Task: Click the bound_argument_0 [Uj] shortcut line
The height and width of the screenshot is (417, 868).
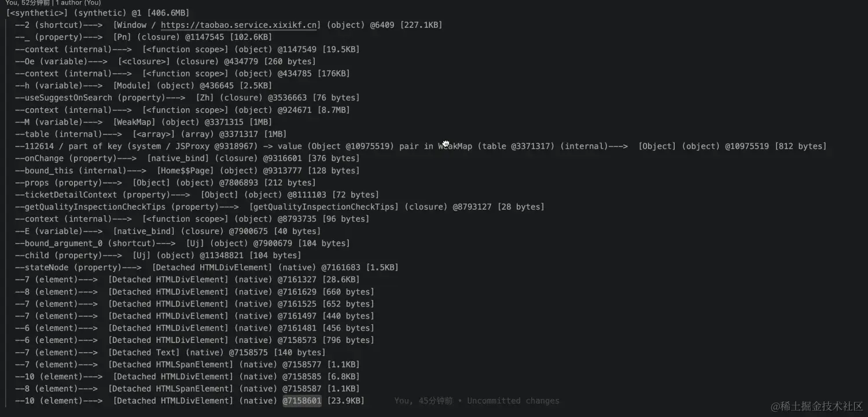Action: pyautogui.click(x=182, y=243)
